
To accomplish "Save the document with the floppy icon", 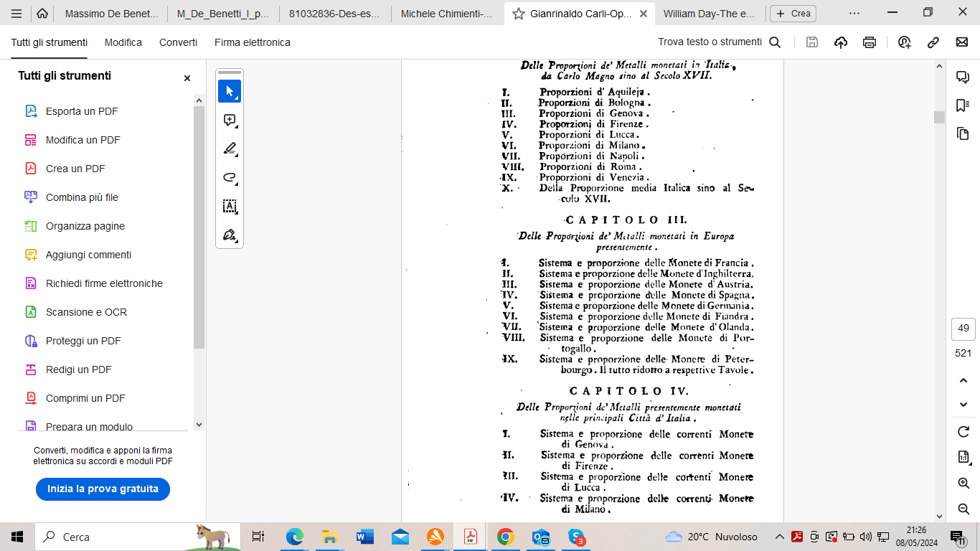I will tap(812, 42).
